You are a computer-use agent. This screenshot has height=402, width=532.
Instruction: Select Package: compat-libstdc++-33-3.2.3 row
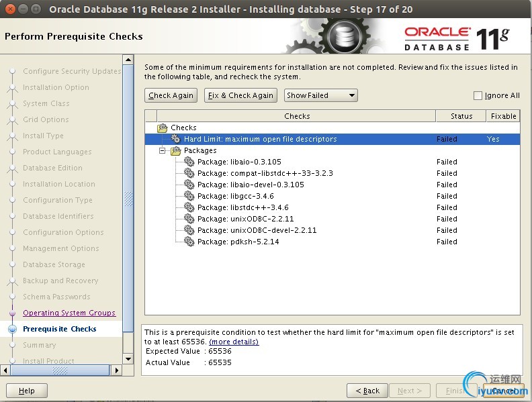332,173
